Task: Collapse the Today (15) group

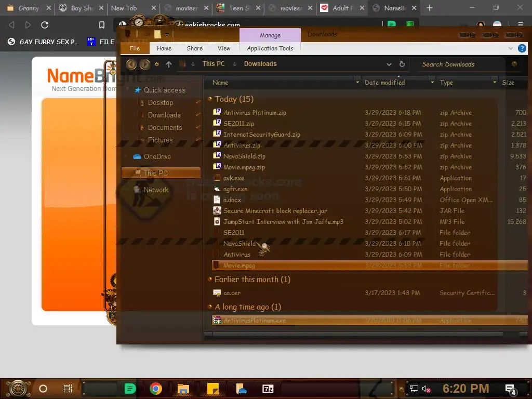Action: click(x=209, y=99)
